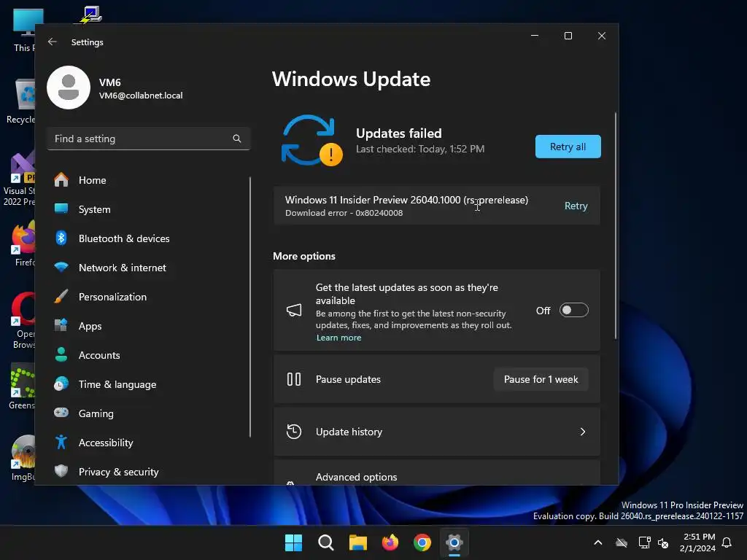Click the taskbar clock showing 2:51 PM
Image resolution: width=747 pixels, height=560 pixels.
698,542
